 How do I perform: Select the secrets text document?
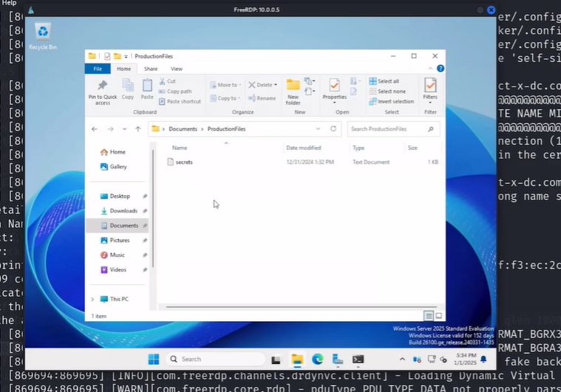184,162
